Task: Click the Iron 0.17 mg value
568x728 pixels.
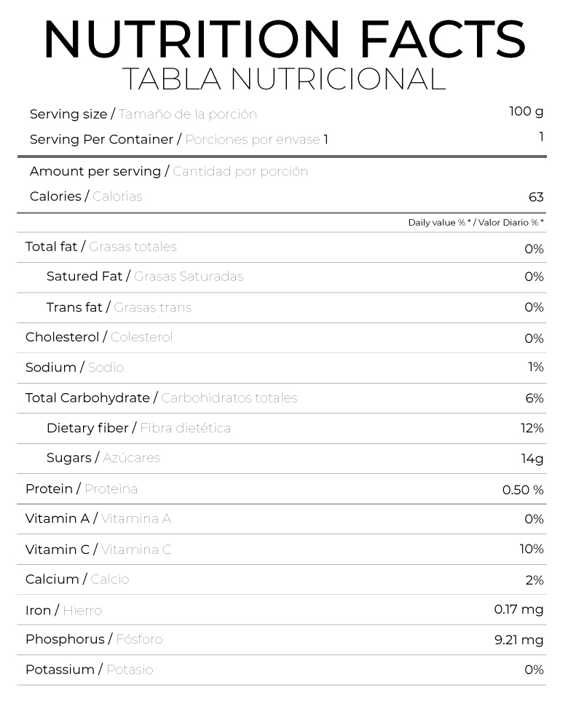Action: coord(518,609)
